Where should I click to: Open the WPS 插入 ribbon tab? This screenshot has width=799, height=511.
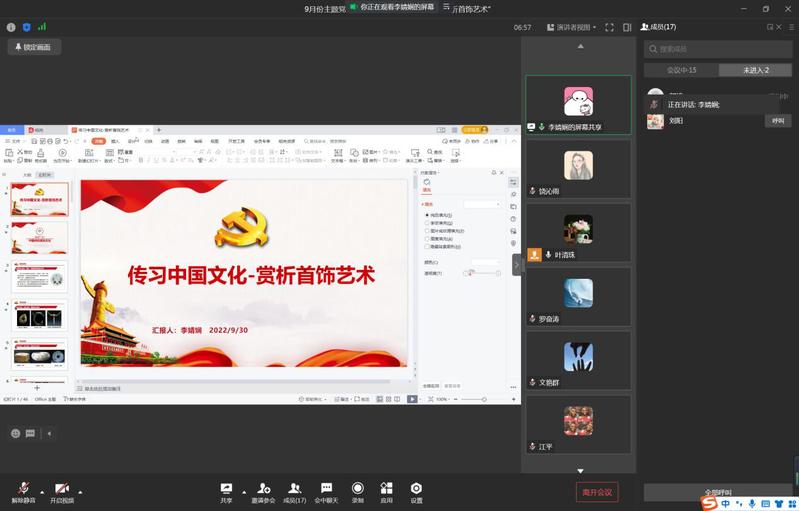(x=115, y=141)
